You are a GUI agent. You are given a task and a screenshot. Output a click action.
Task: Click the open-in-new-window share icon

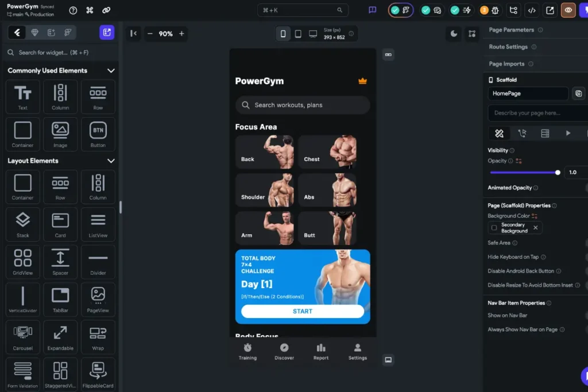coord(550,10)
